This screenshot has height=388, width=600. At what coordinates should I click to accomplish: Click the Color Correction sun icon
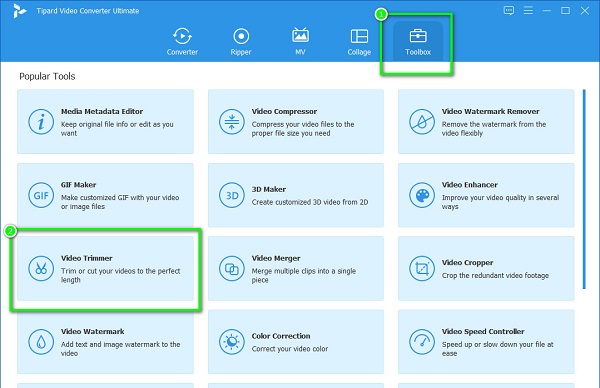[x=232, y=342]
